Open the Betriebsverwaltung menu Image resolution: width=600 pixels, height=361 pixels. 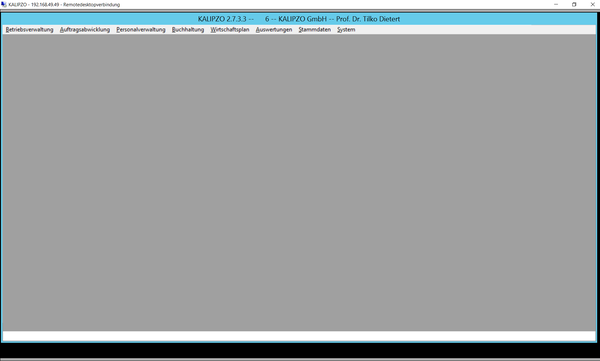tap(29, 29)
